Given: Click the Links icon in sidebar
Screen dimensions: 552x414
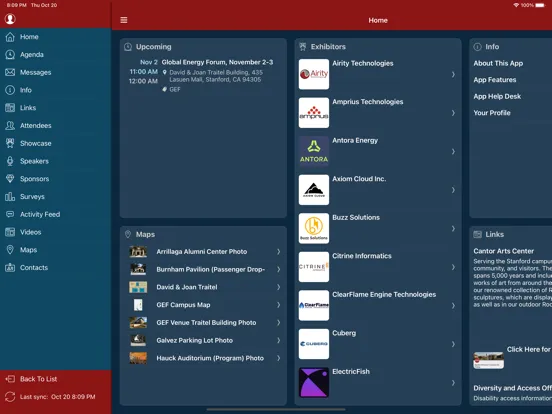Looking at the screenshot, I should (x=10, y=108).
